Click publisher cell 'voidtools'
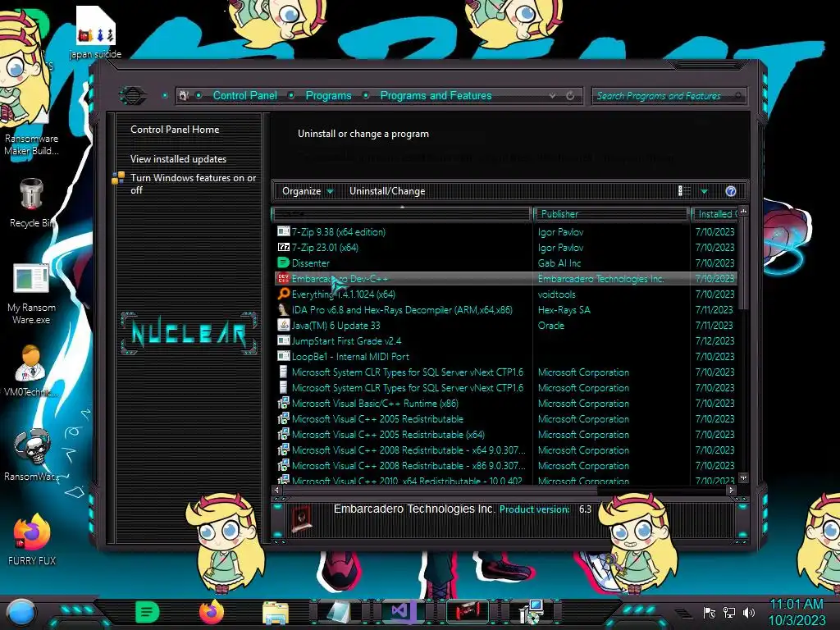Screen dimensions: 840x630 pos(557,294)
